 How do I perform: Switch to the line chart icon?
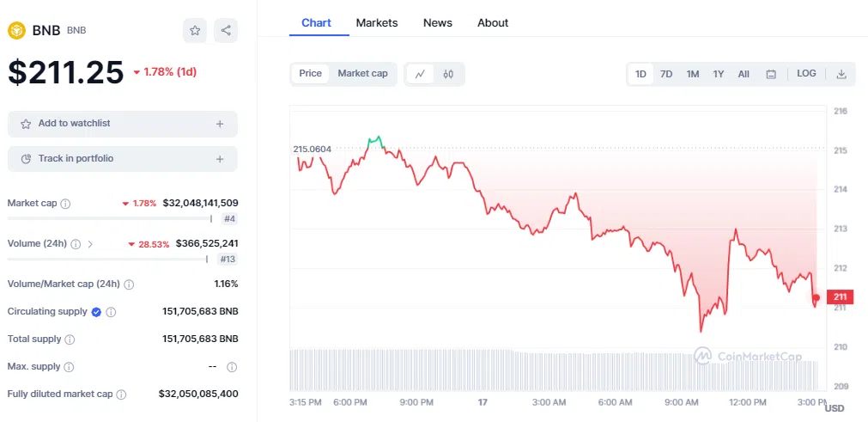point(420,74)
